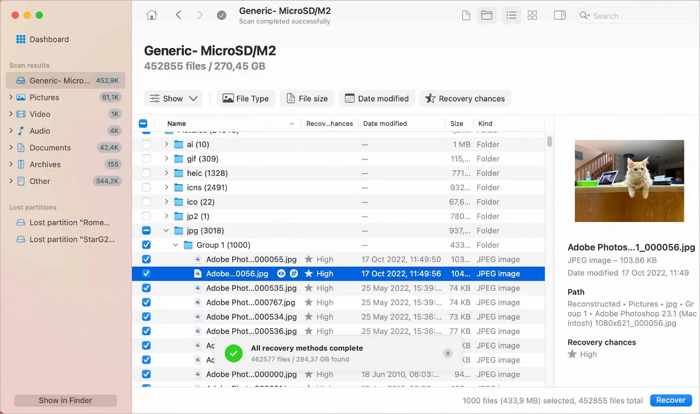
Task: Open the cat preview thumbnail
Action: coord(629,181)
